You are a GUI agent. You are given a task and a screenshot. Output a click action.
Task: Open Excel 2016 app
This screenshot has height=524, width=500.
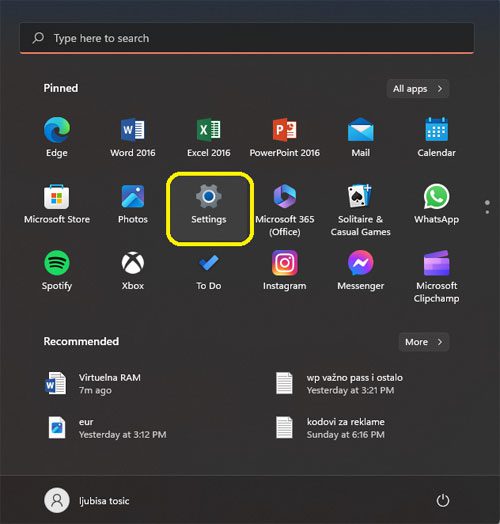[209, 137]
